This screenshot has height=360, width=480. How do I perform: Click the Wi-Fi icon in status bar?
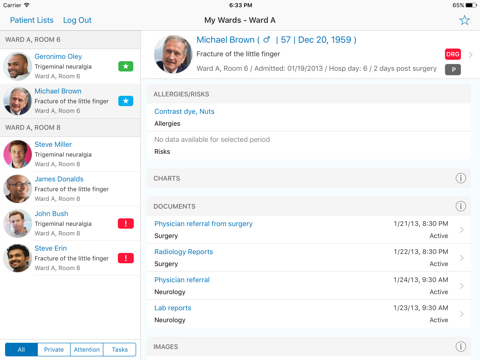click(27, 5)
